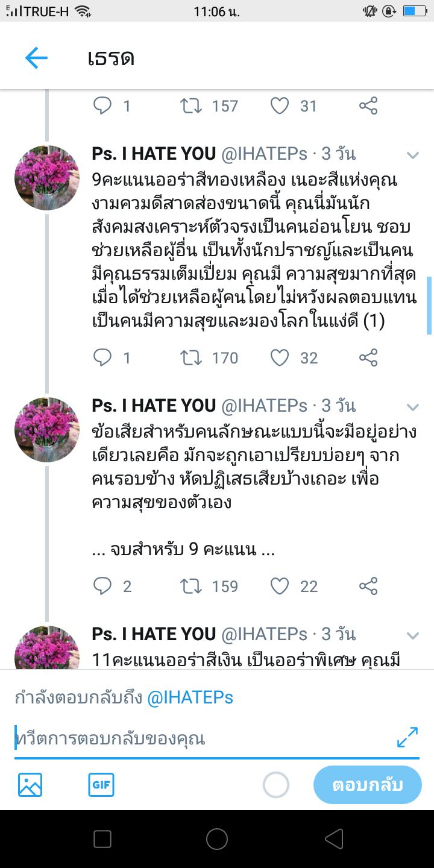Focus the ทวีตการตอบกลับของคุณ text field
The width and height of the screenshot is (434, 868).
point(199,738)
